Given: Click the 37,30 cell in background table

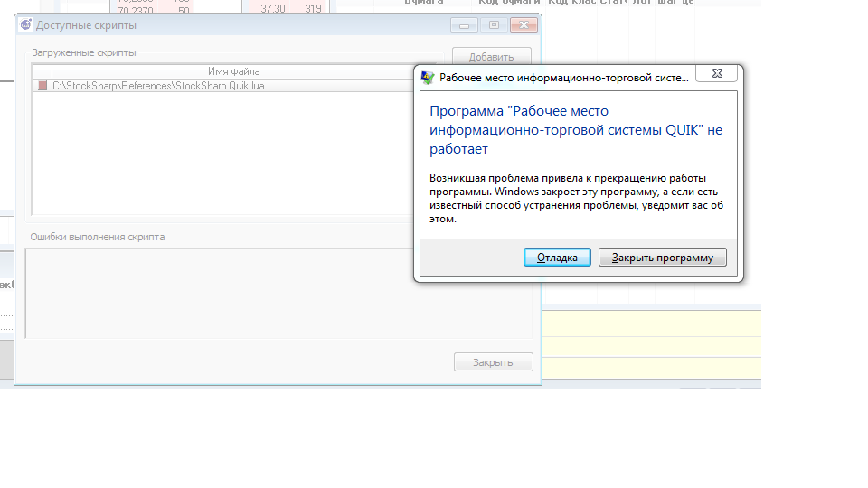Looking at the screenshot, I should (273, 8).
